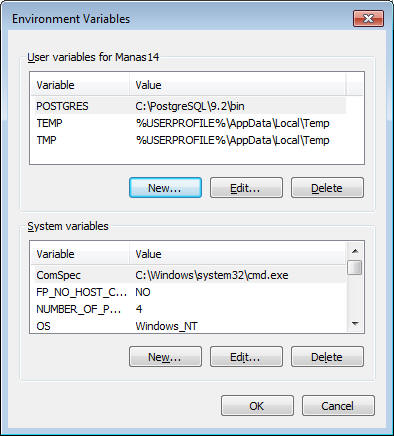Click the NO value of FP_NO_HOST_C...
Screen dimensions: 394x436
[x=143, y=292]
